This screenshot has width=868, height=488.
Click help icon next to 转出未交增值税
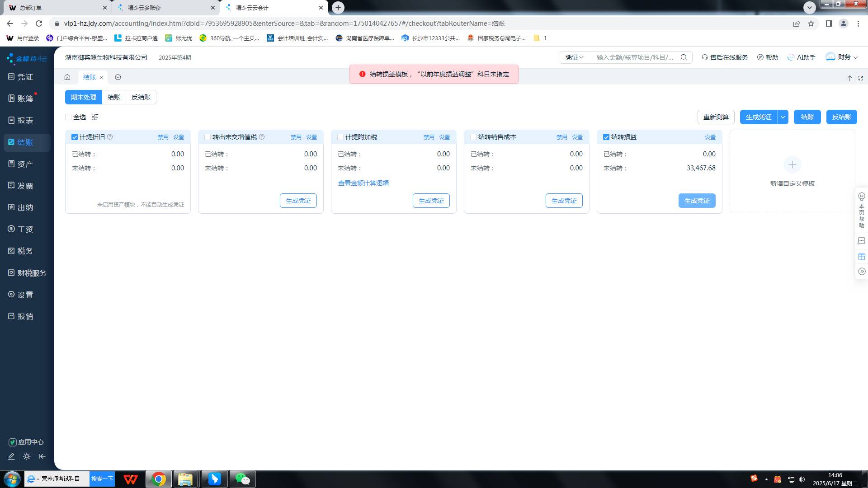coord(262,137)
